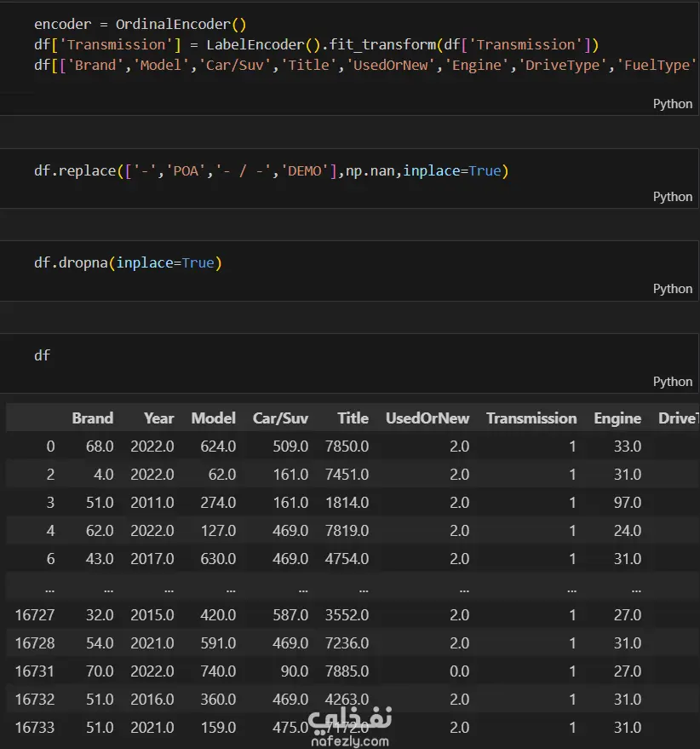Screen dimensions: 700x749
Task: Click row index 16731 in the table
Action: pos(35,671)
